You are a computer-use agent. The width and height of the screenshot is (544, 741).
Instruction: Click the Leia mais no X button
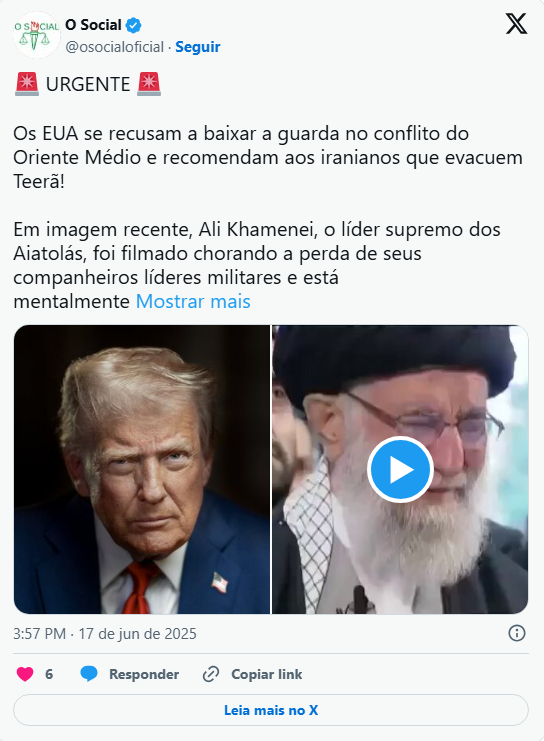point(271,710)
